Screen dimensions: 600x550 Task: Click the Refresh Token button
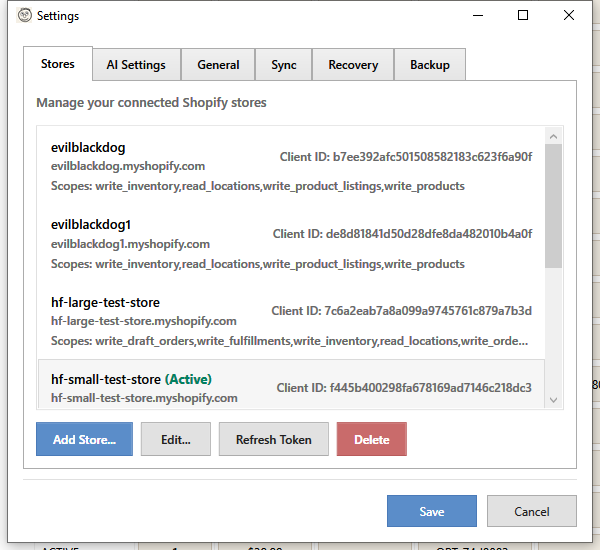tap(274, 439)
